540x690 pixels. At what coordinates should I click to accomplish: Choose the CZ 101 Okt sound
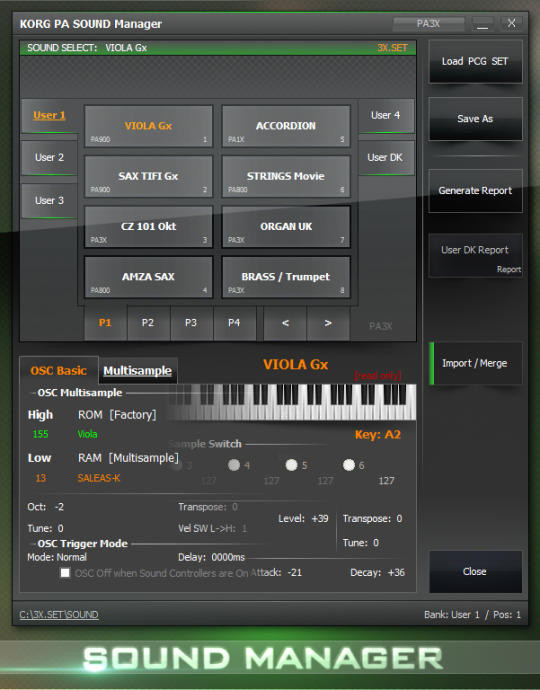148,227
